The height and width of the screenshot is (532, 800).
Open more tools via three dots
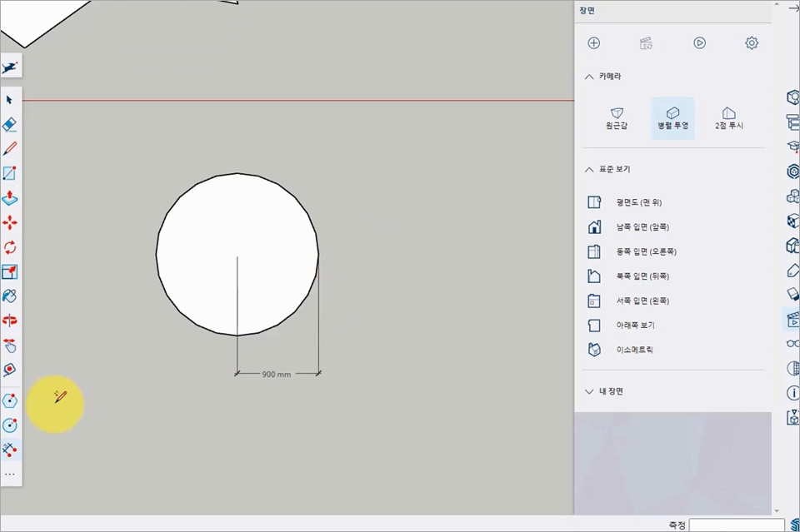click(x=10, y=475)
